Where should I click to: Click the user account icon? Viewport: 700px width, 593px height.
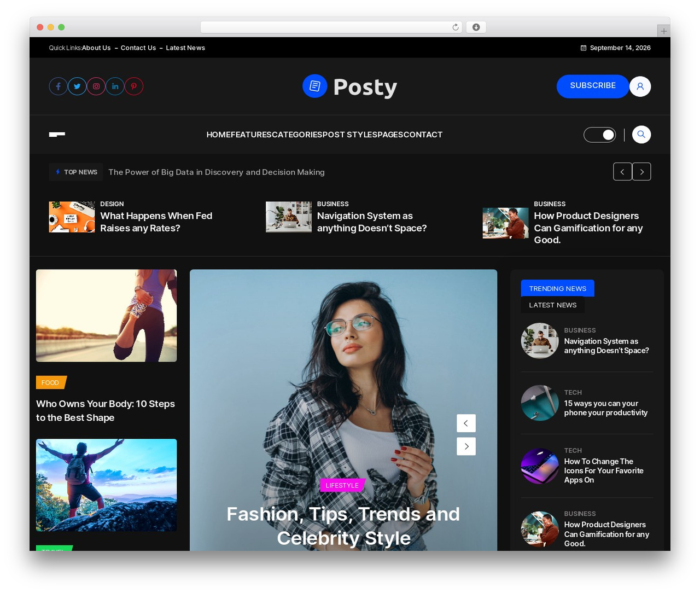[640, 86]
